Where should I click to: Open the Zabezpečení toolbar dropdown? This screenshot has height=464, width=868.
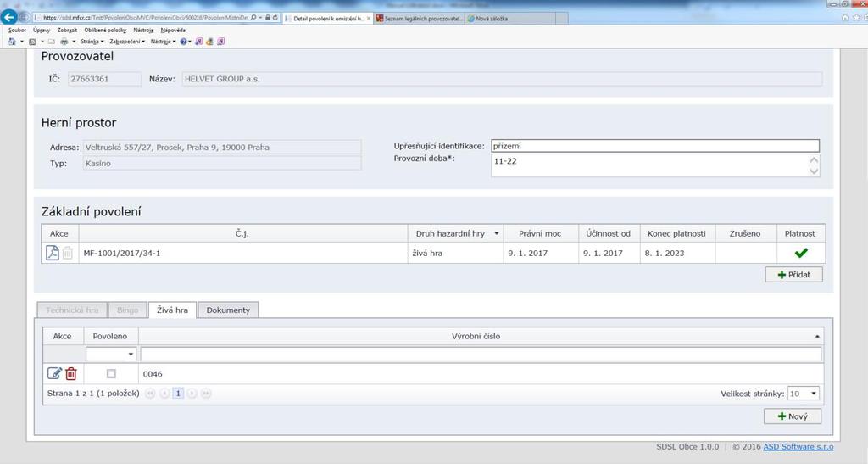[x=127, y=42]
